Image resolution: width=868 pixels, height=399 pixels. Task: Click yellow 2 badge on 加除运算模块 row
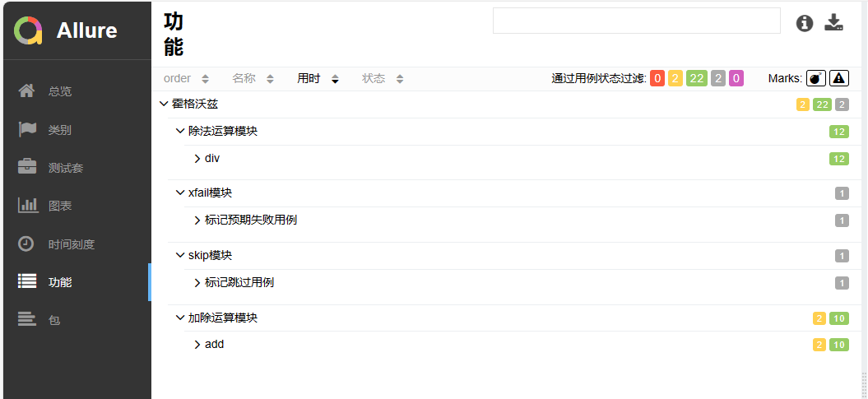click(x=819, y=318)
